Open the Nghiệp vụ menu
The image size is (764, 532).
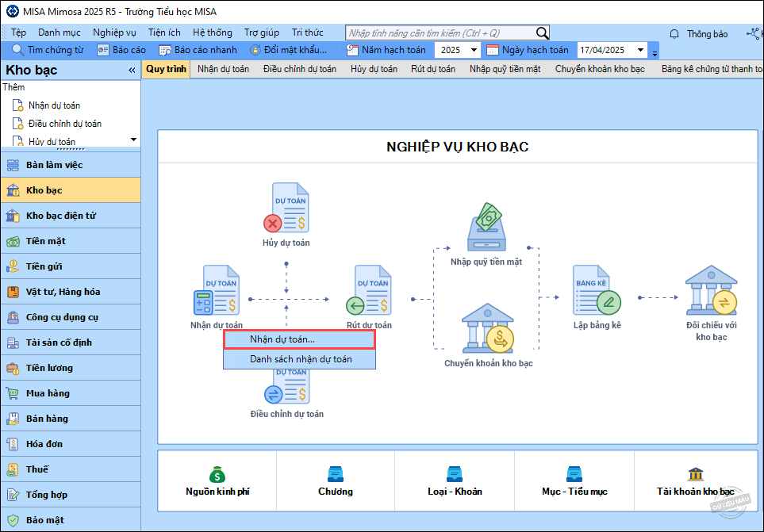pyautogui.click(x=114, y=33)
